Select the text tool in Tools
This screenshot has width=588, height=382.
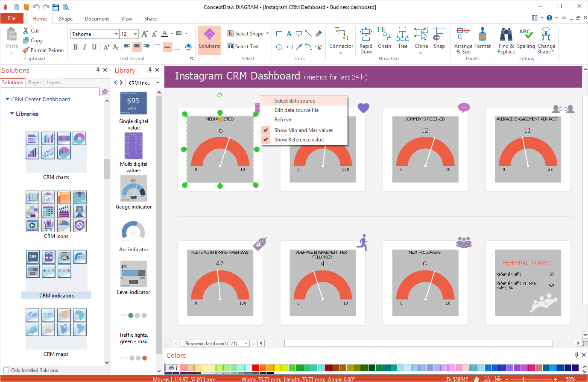click(x=289, y=34)
